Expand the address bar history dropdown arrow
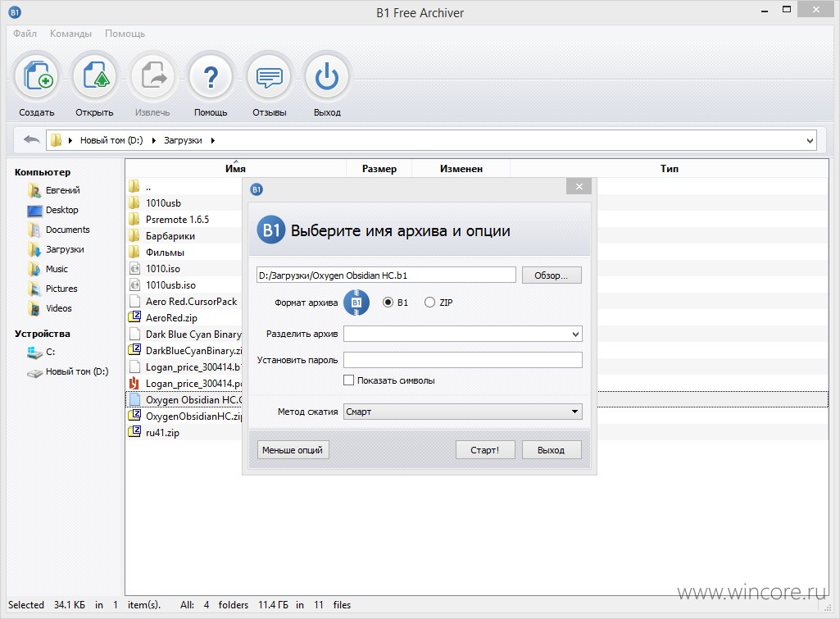 pos(810,141)
